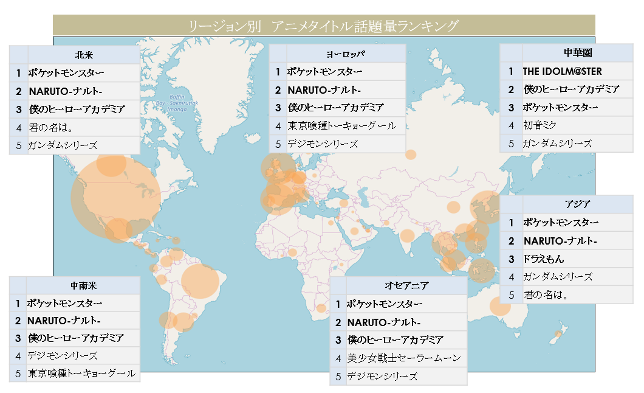Click the orange bubble over northern Russia
Viewport: 644px width, 393px height.
(410, 154)
